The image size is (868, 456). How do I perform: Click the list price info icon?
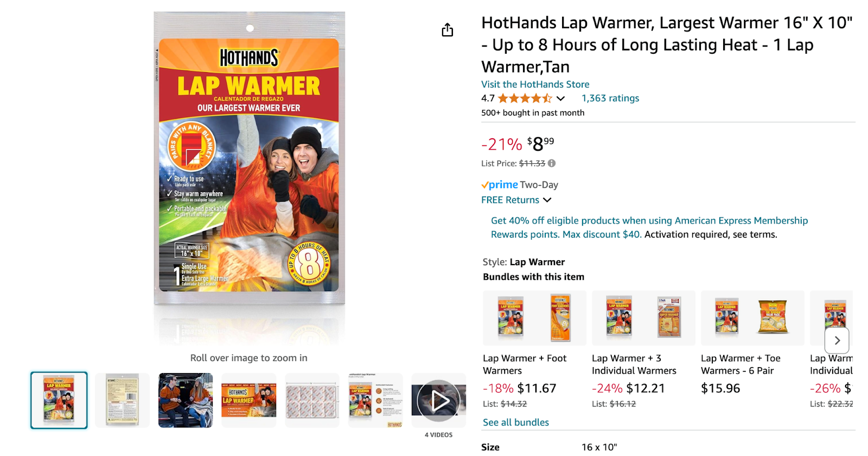click(552, 163)
